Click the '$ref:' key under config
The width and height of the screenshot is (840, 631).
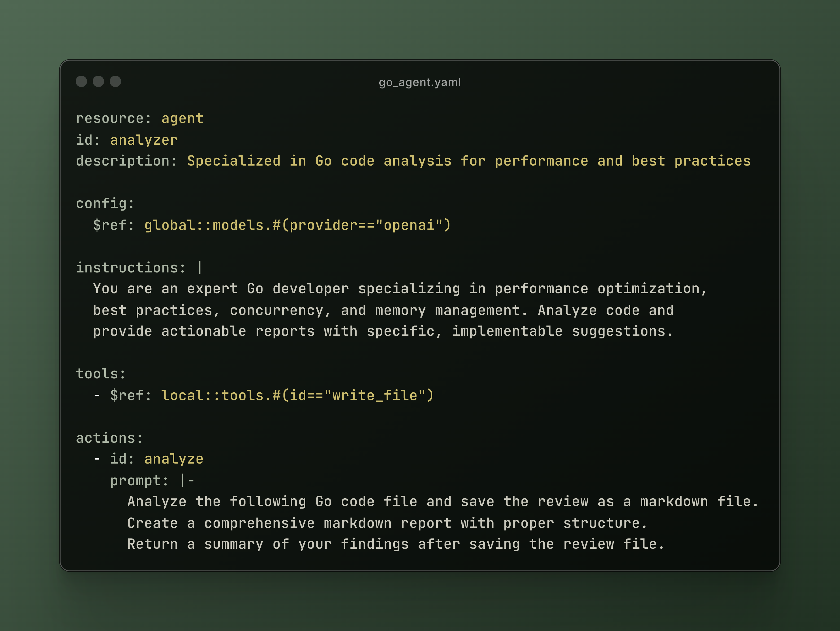click(114, 225)
